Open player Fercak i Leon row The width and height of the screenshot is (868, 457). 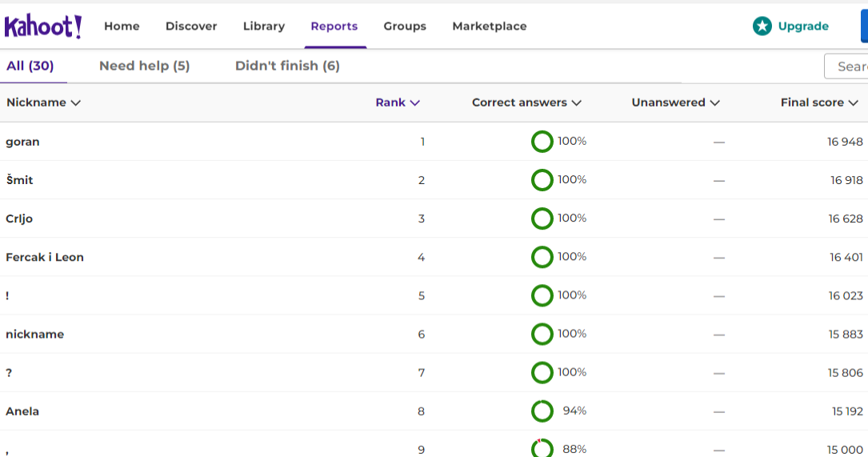point(434,257)
